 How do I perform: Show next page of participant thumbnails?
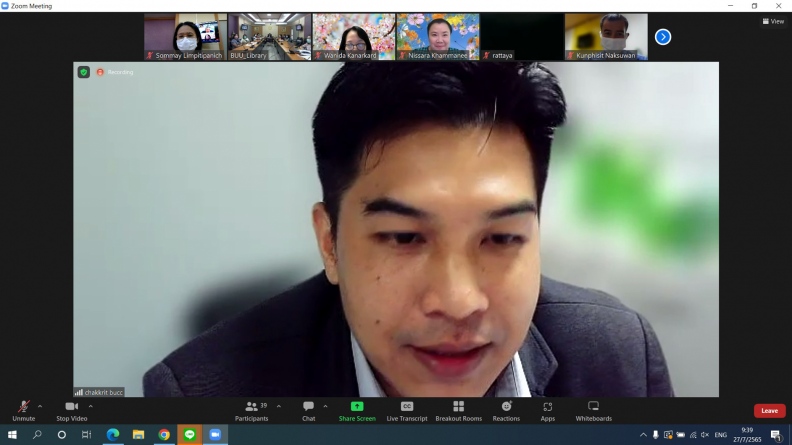point(662,37)
